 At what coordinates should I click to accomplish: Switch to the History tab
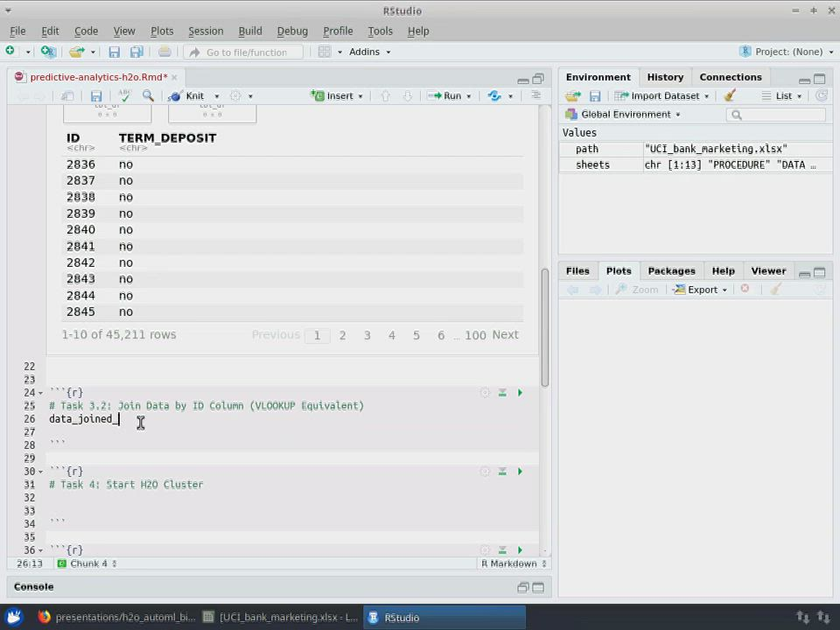[665, 77]
